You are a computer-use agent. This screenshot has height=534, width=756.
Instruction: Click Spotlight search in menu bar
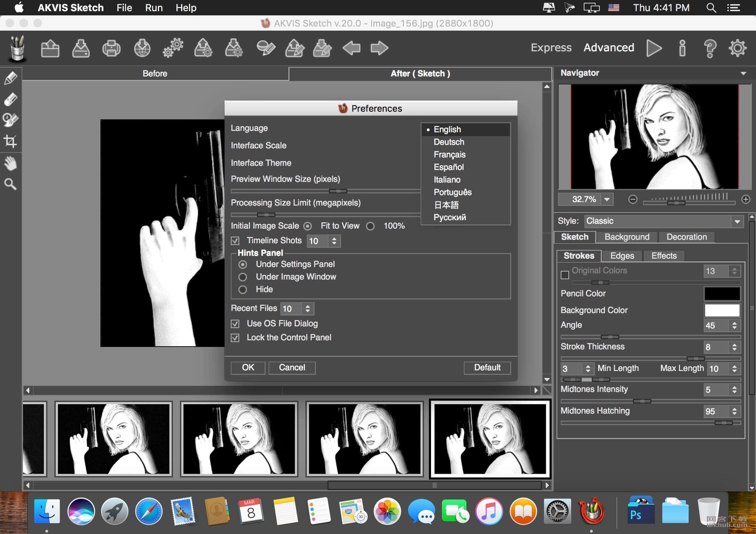point(711,8)
